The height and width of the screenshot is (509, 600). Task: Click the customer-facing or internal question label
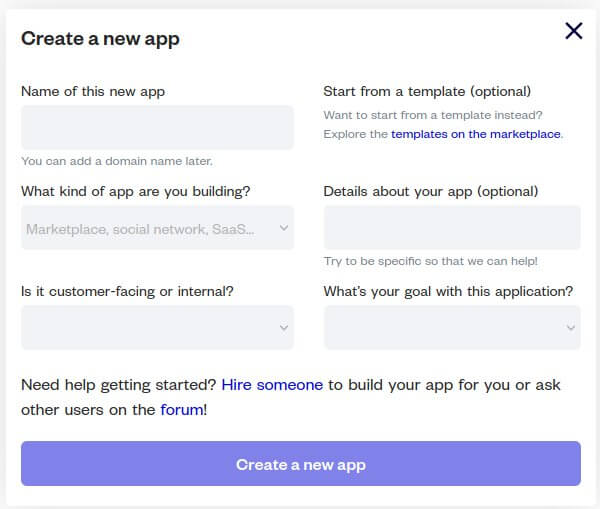(x=128, y=291)
